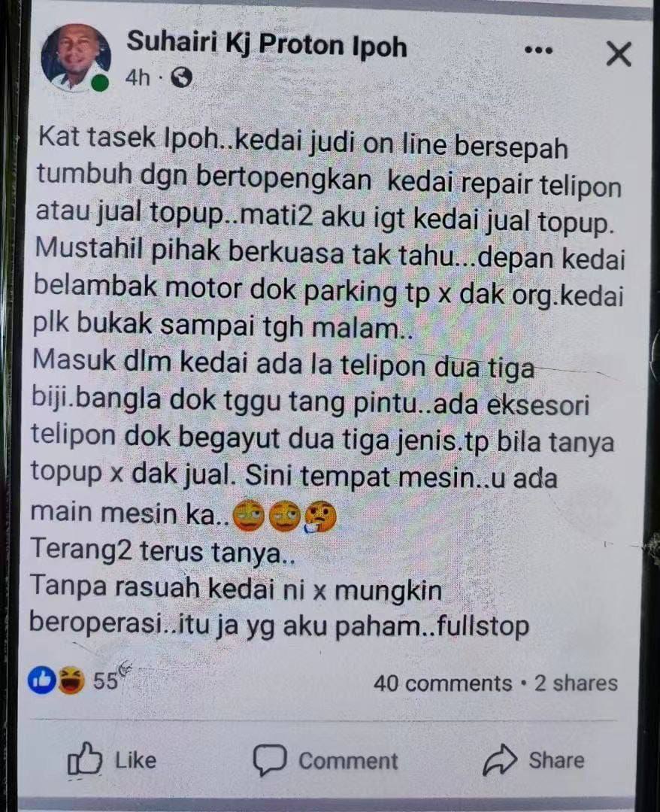Click the globe public audience icon

(180, 78)
